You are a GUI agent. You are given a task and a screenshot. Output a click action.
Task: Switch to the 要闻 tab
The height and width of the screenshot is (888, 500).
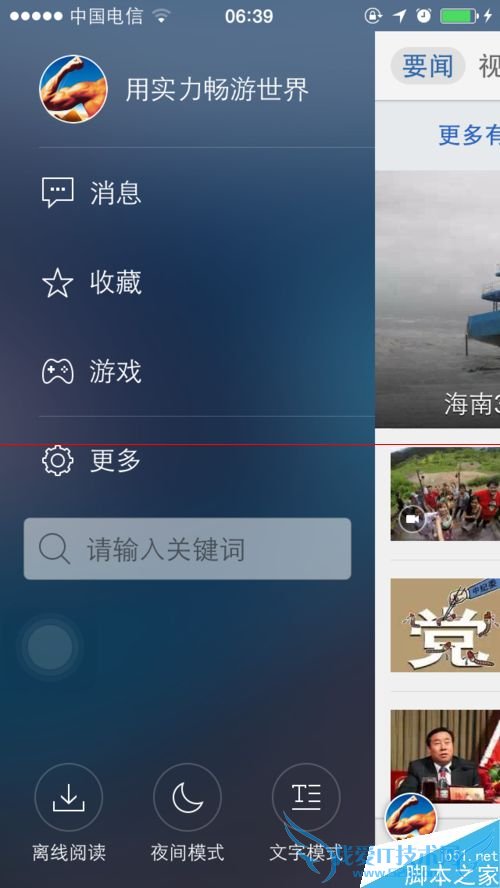pyautogui.click(x=428, y=66)
